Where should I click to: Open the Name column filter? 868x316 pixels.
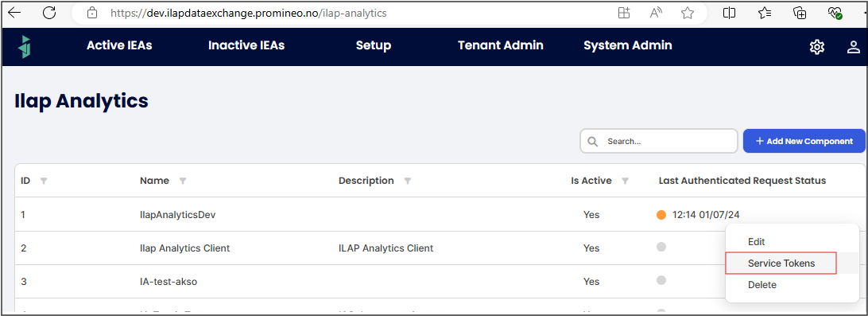coord(183,181)
